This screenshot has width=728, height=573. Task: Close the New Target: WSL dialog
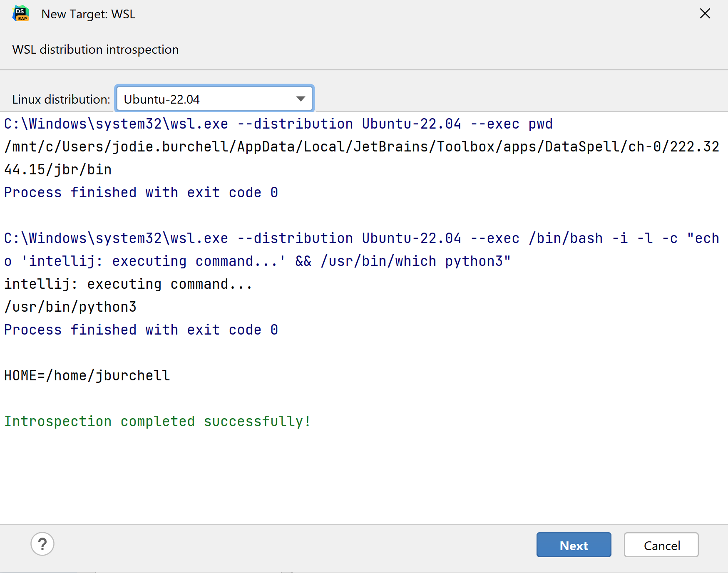point(705,13)
